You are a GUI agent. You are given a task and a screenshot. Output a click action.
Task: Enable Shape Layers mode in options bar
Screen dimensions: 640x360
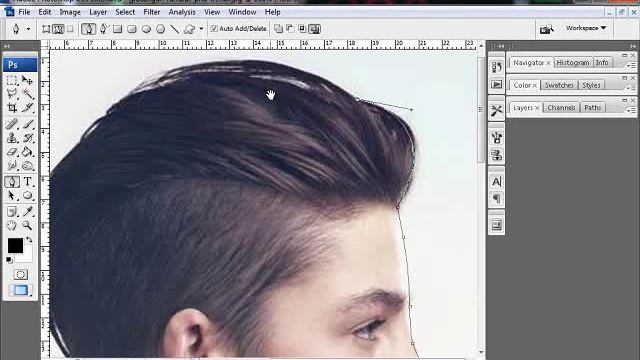pyautogui.click(x=46, y=29)
